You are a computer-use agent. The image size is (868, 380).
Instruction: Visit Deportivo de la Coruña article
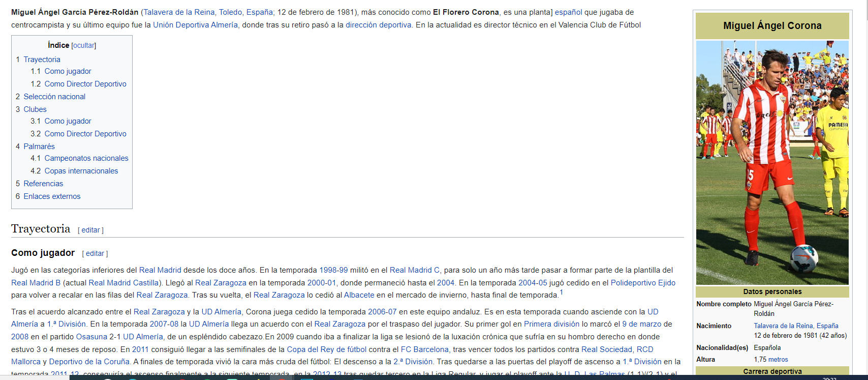click(89, 362)
